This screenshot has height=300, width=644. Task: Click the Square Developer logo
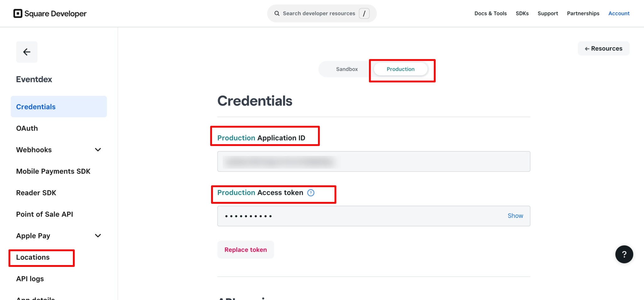coord(50,14)
